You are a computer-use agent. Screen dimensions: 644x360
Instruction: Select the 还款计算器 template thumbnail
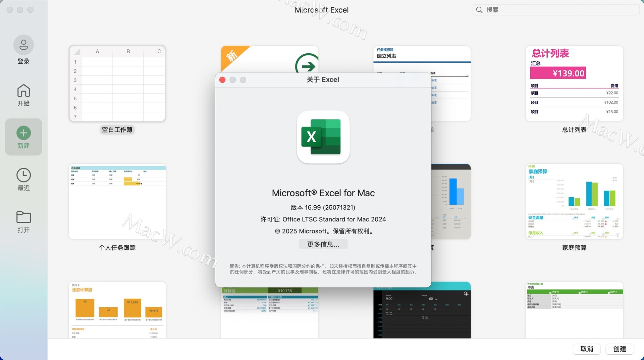pyautogui.click(x=117, y=310)
